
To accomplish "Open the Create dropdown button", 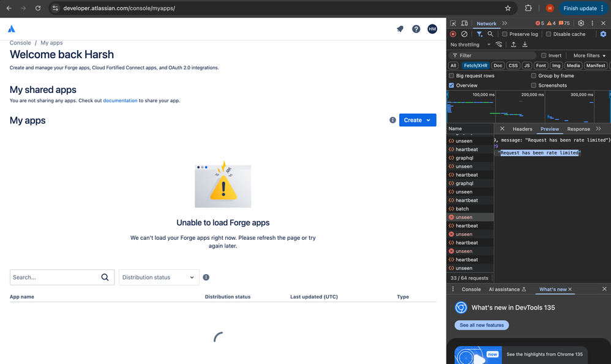I will click(418, 120).
